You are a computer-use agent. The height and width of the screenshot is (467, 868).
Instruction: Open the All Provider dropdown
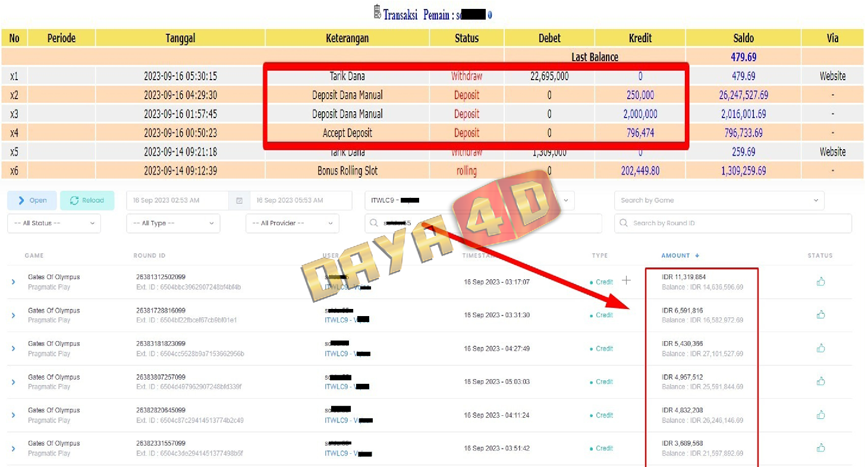tap(292, 223)
